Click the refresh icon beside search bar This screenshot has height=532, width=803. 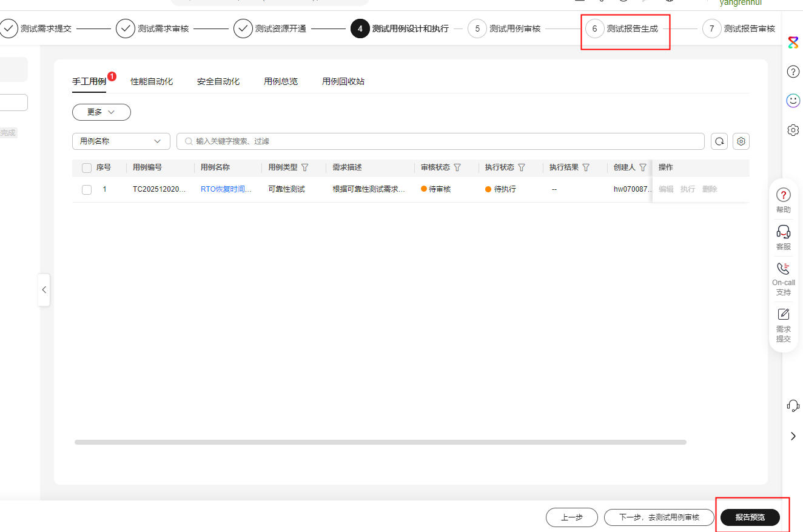[x=719, y=141]
